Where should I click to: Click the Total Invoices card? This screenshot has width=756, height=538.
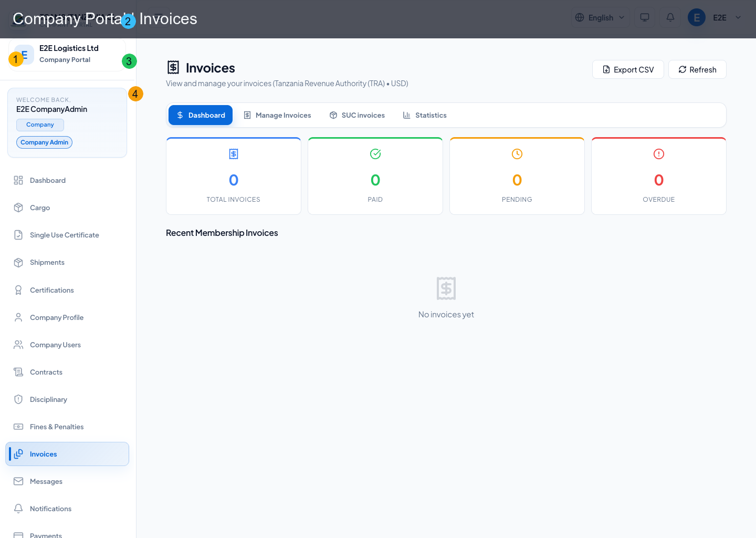click(234, 176)
